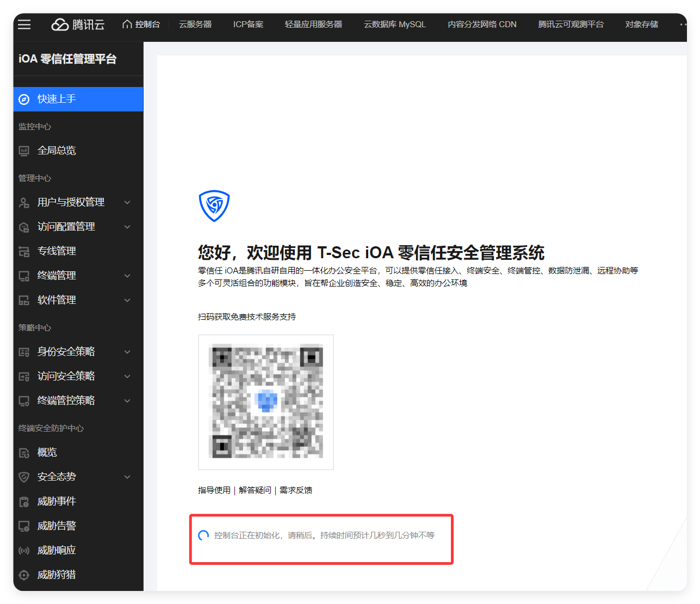Click the 身份安全策略 icon
This screenshot has width=700, height=604.
pyautogui.click(x=24, y=352)
